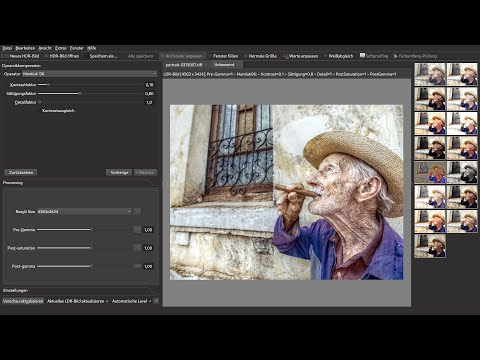Open the Ansicht menu
Viewport: 480px width, 360px height.
tap(45, 48)
